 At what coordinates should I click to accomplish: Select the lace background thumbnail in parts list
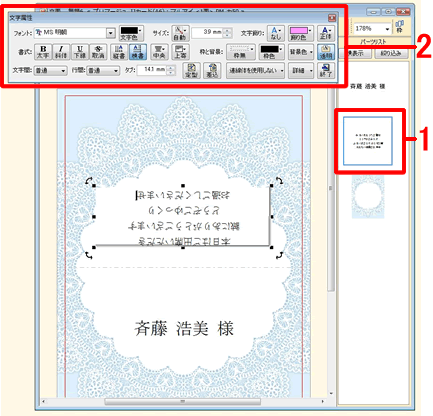click(368, 197)
